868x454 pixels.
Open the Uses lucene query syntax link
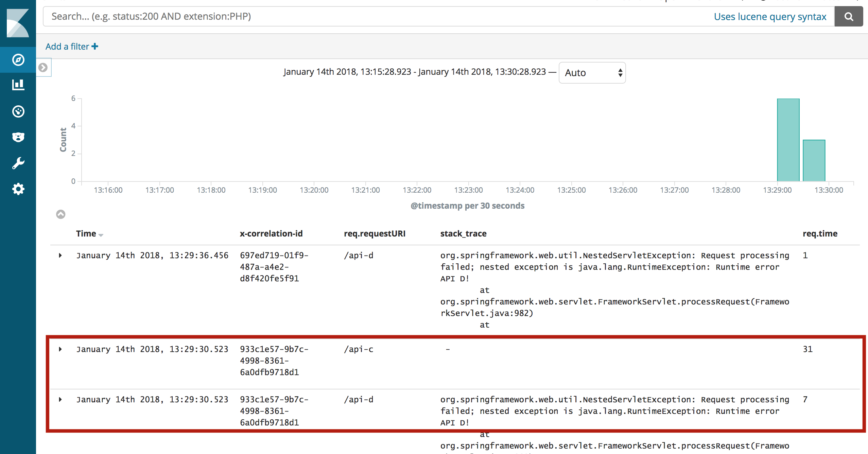[x=770, y=17]
